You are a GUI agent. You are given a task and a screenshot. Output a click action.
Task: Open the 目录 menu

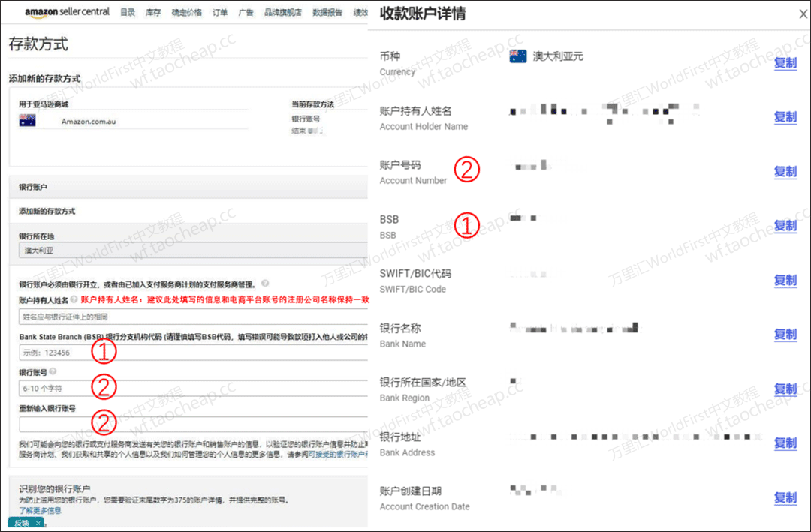[x=128, y=13]
